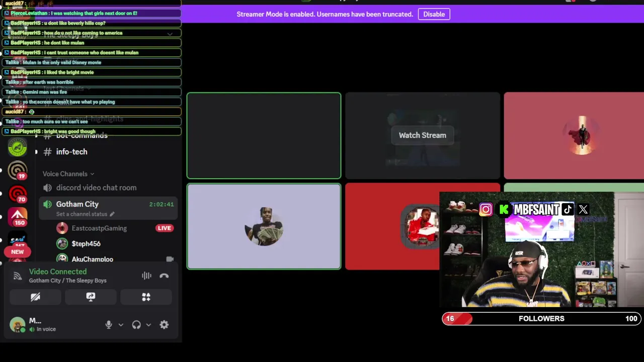The width and height of the screenshot is (644, 362).
Task: Click chat message 'Gemini man was fire'
Action: click(x=91, y=92)
